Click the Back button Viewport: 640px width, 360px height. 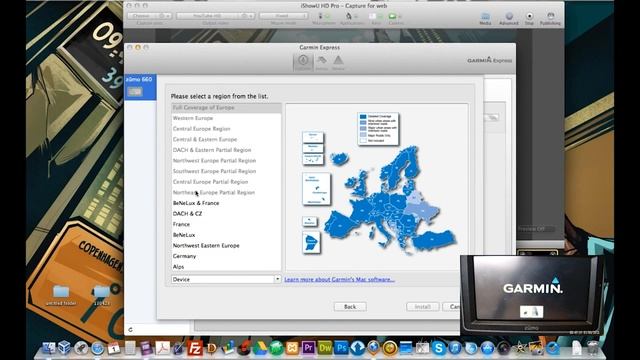click(350, 307)
